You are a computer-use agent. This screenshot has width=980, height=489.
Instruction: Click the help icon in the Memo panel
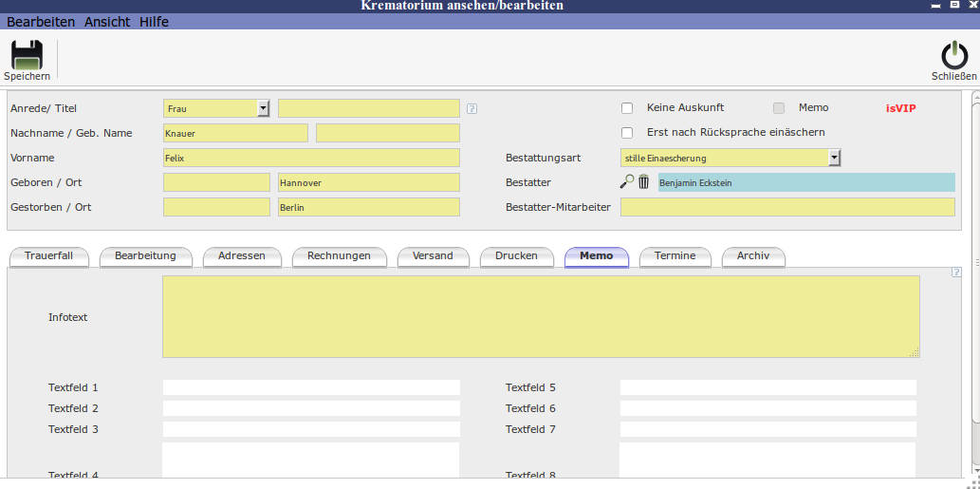click(956, 273)
